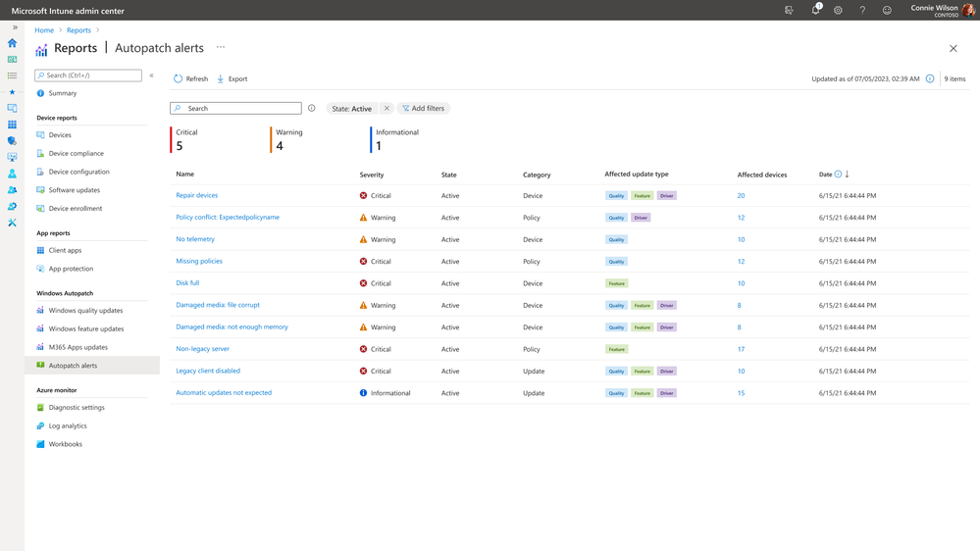The width and height of the screenshot is (980, 551).
Task: Open Device enrollment report
Action: coord(76,209)
